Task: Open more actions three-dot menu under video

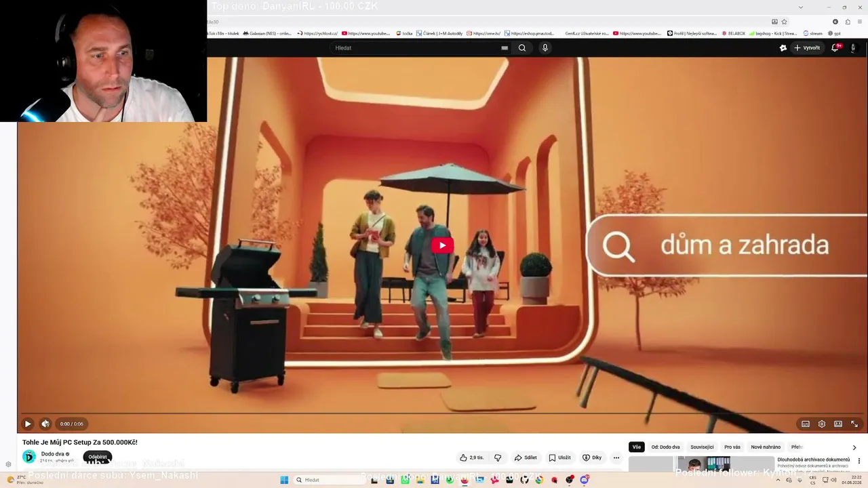Action: point(616,457)
